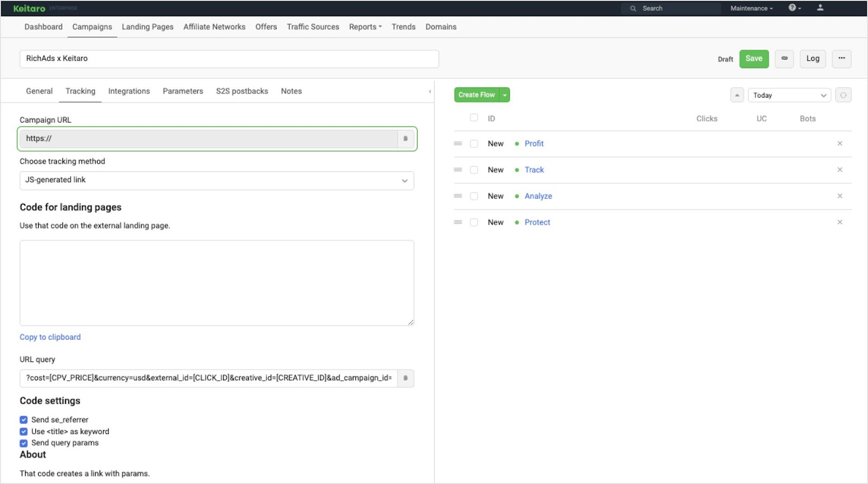Click the campaign name input field
This screenshot has width=868, height=484.
point(229,59)
